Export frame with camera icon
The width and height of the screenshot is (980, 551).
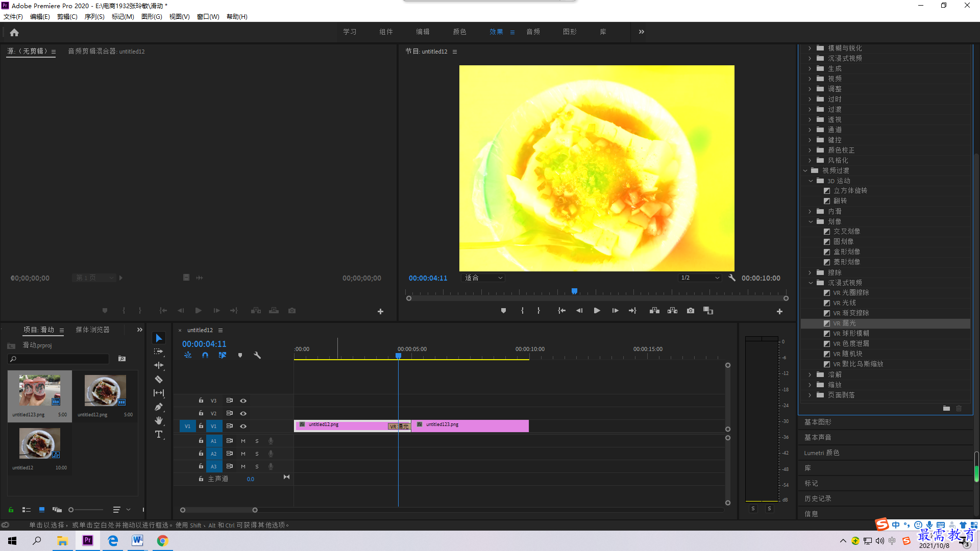[x=691, y=311]
